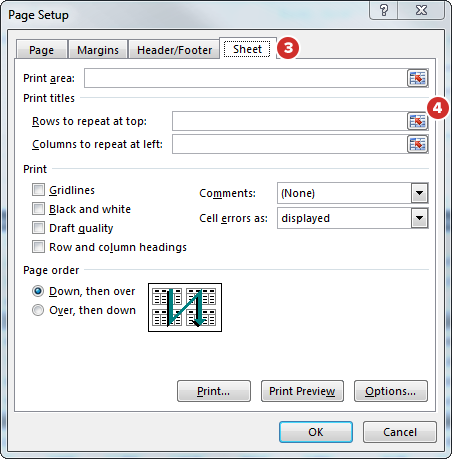
Task: Click the Print area range selector icon
Action: [417, 78]
